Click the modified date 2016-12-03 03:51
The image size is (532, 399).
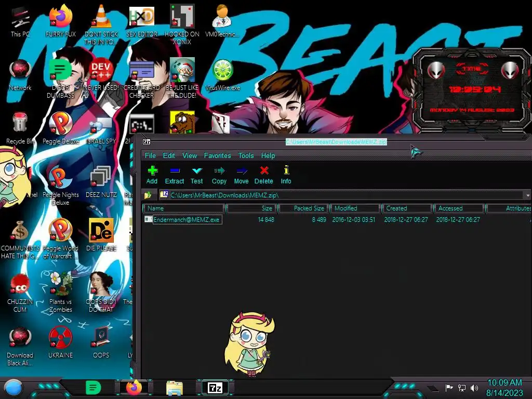pyautogui.click(x=353, y=220)
